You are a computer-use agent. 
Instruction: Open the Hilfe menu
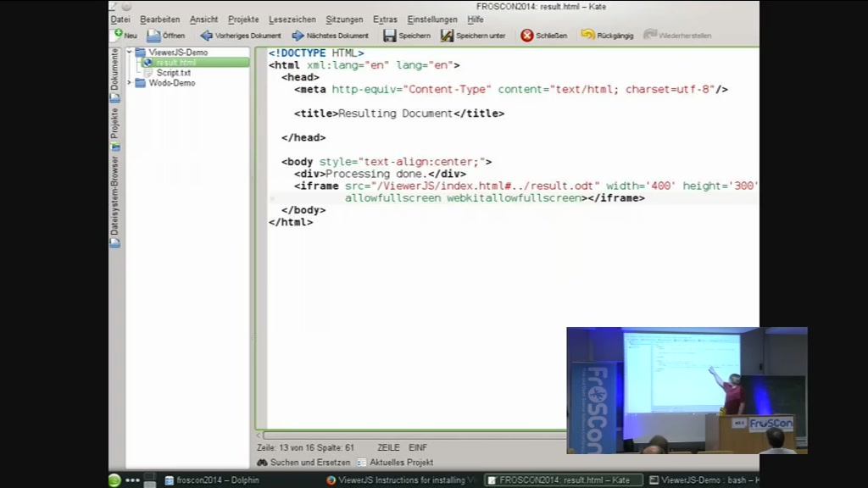coord(475,19)
